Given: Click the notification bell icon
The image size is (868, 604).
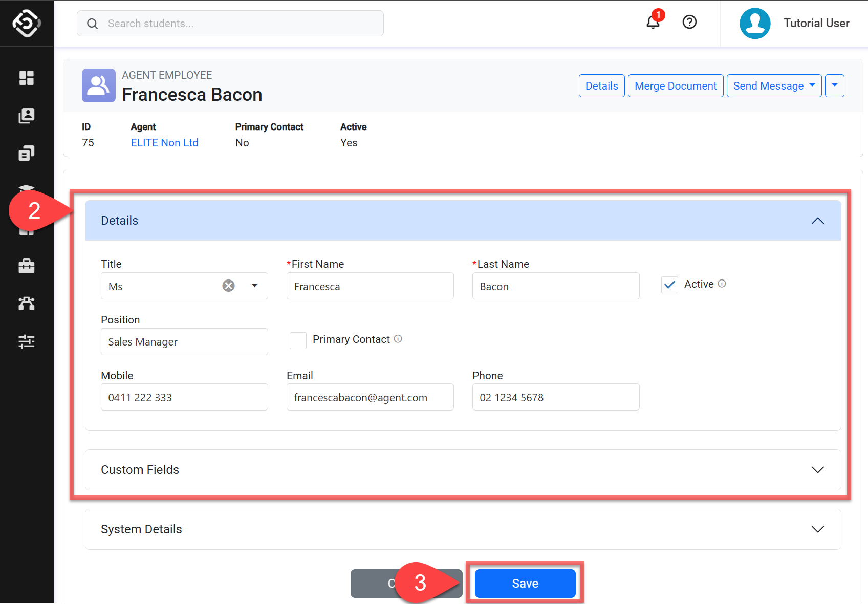Looking at the screenshot, I should click(x=653, y=23).
